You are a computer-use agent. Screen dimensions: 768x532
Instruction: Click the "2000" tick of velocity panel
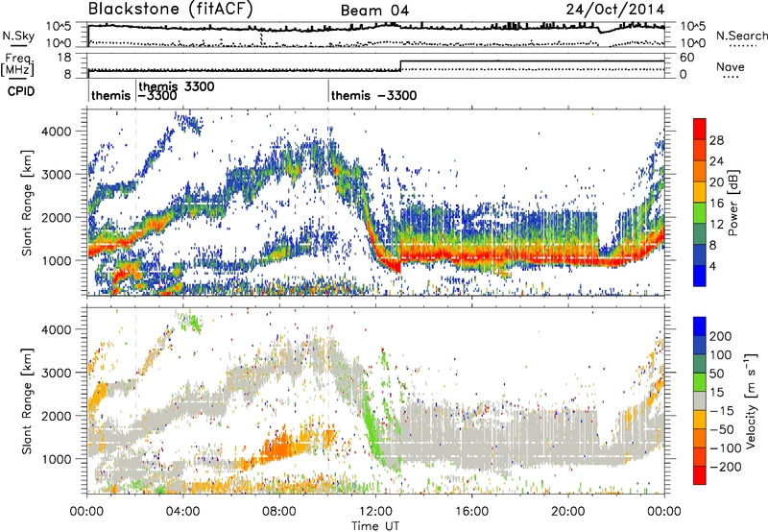(x=57, y=416)
